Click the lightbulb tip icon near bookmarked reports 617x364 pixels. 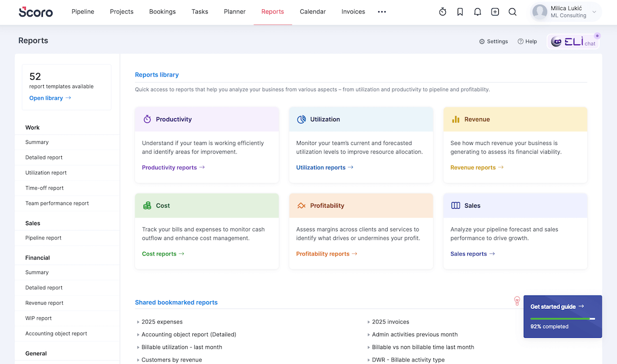[517, 301]
